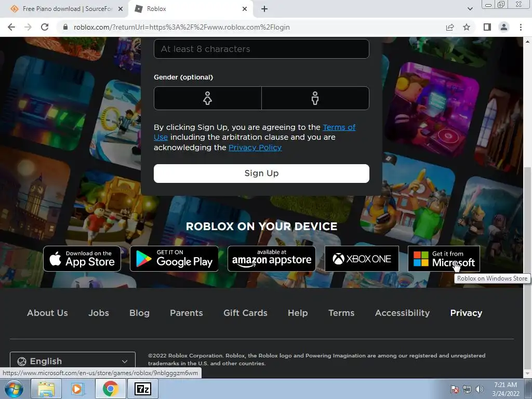Click scrollbar up arrow
Screen dimensions: 532x399
pyautogui.click(x=527, y=42)
